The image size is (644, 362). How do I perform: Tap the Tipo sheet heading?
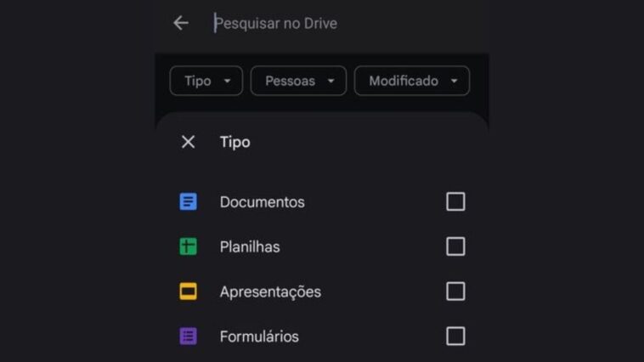tap(235, 142)
